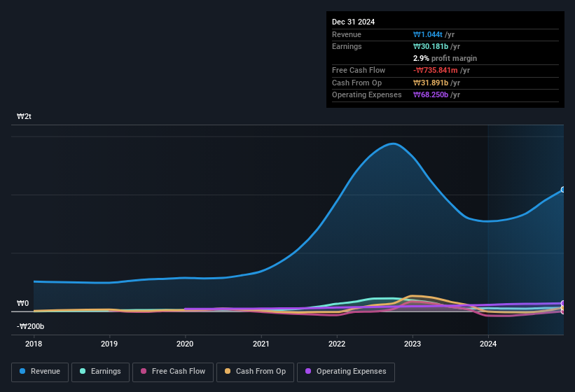Click the Earnings label in tooltip
The image size is (575, 392).
(x=347, y=46)
